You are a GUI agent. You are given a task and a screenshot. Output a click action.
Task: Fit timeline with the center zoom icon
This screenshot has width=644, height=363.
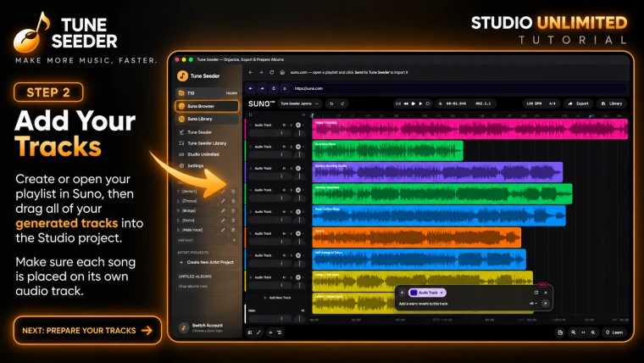[x=583, y=332]
